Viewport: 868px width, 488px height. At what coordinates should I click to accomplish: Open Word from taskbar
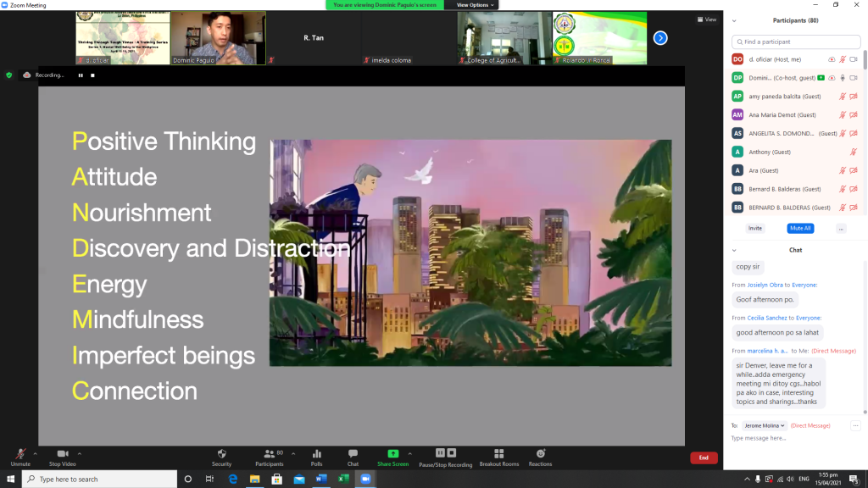(x=321, y=480)
